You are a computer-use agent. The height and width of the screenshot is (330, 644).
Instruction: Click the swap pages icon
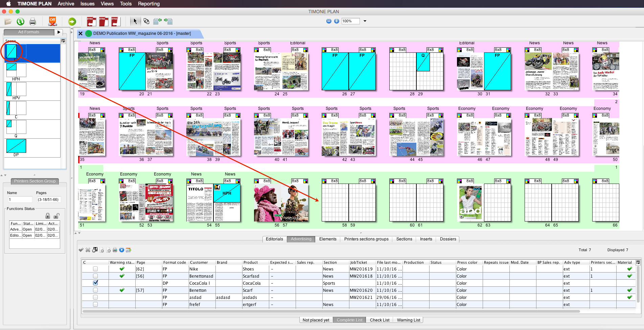tap(146, 21)
